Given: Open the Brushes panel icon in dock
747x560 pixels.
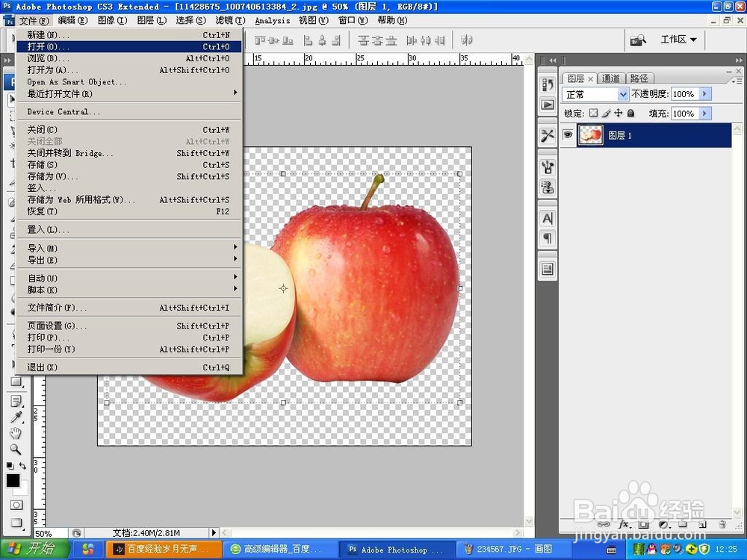Looking at the screenshot, I should (x=548, y=167).
